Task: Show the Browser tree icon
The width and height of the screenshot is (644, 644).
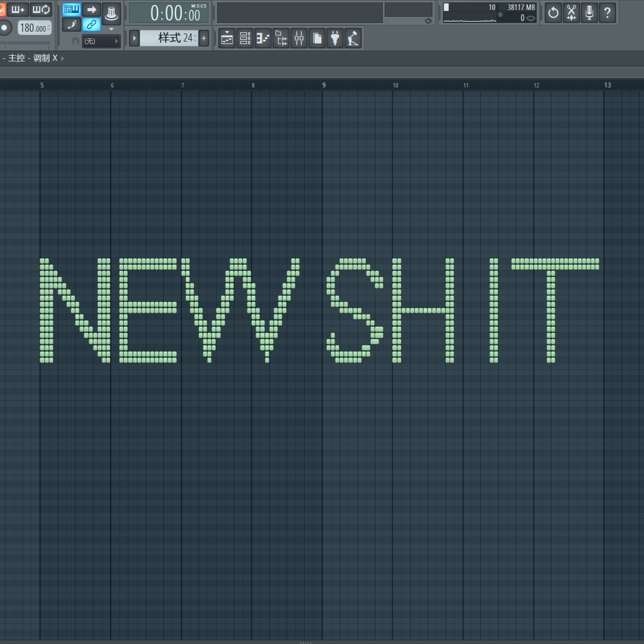Action: 281,38
